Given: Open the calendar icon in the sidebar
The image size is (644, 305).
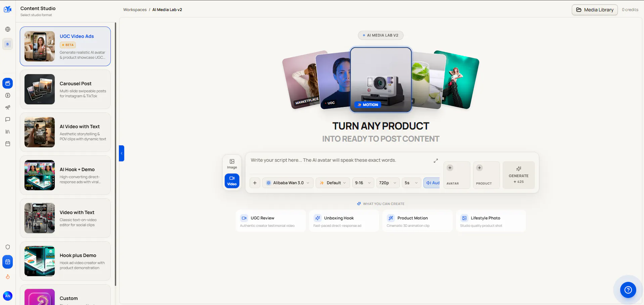Looking at the screenshot, I should click(x=8, y=144).
